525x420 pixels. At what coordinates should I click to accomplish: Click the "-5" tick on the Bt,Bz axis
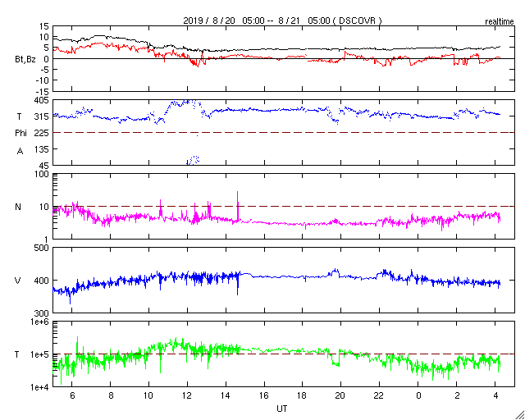pos(44,70)
